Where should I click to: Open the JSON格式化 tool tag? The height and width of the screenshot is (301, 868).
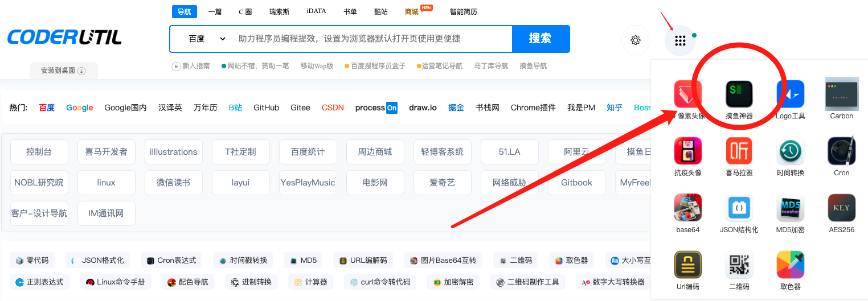97,260
